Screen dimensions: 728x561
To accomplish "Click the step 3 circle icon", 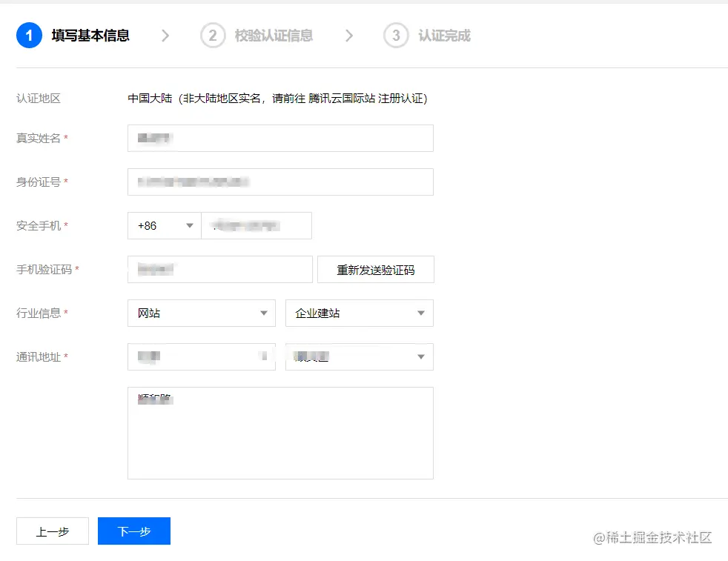I will 396,36.
